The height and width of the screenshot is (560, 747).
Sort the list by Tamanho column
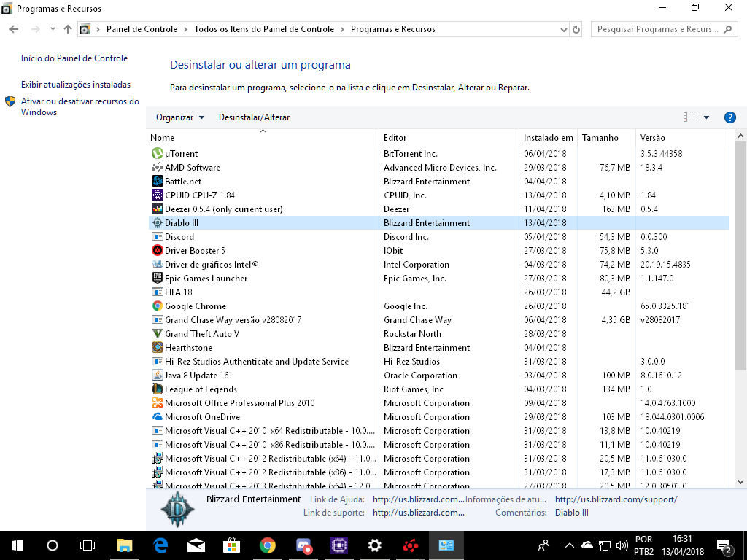[606, 137]
